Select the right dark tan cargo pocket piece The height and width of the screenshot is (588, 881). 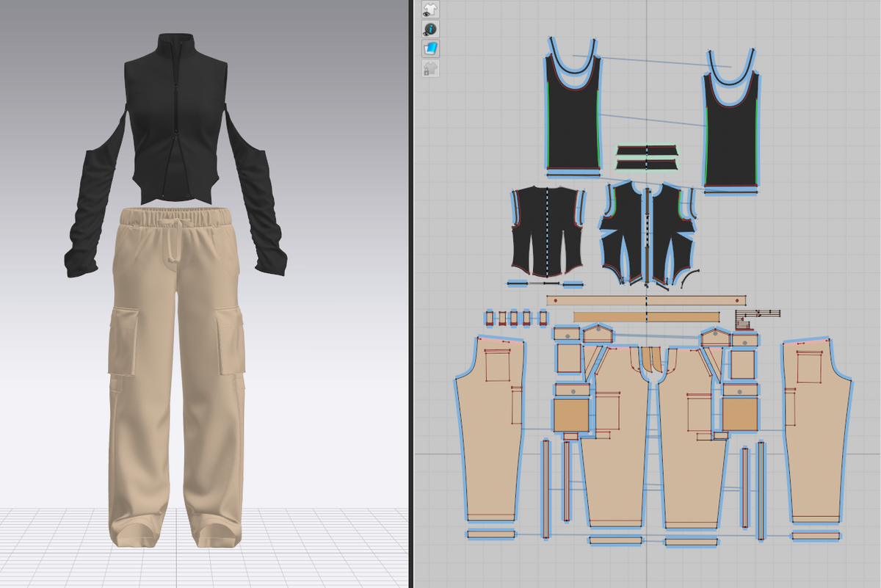click(740, 415)
